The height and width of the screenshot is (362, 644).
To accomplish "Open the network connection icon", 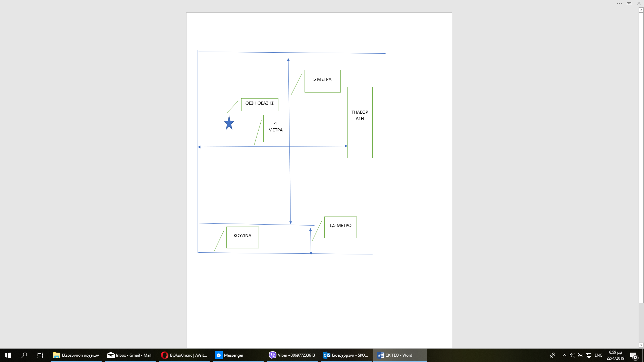I will (x=589, y=355).
